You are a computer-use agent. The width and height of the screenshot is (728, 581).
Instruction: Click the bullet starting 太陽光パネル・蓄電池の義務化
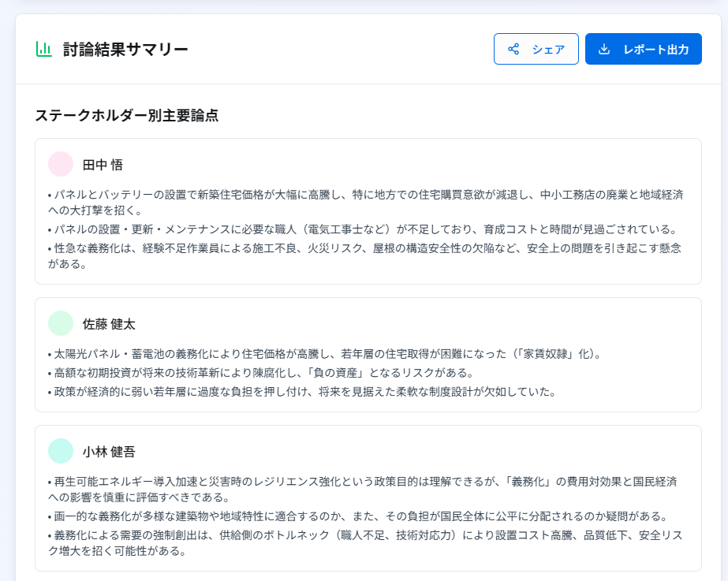point(325,354)
